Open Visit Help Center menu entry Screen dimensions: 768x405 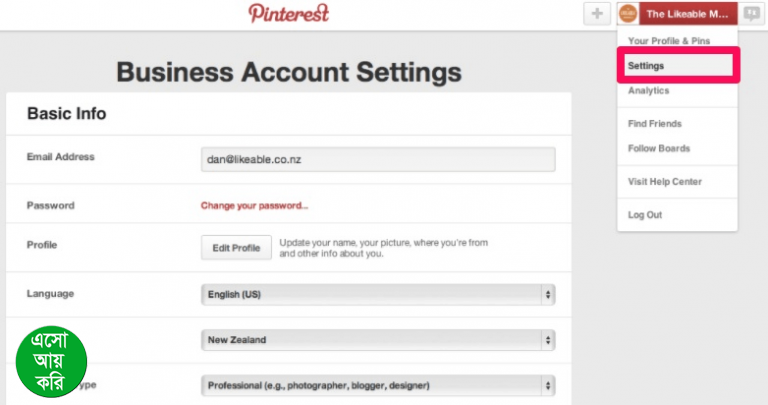point(665,182)
